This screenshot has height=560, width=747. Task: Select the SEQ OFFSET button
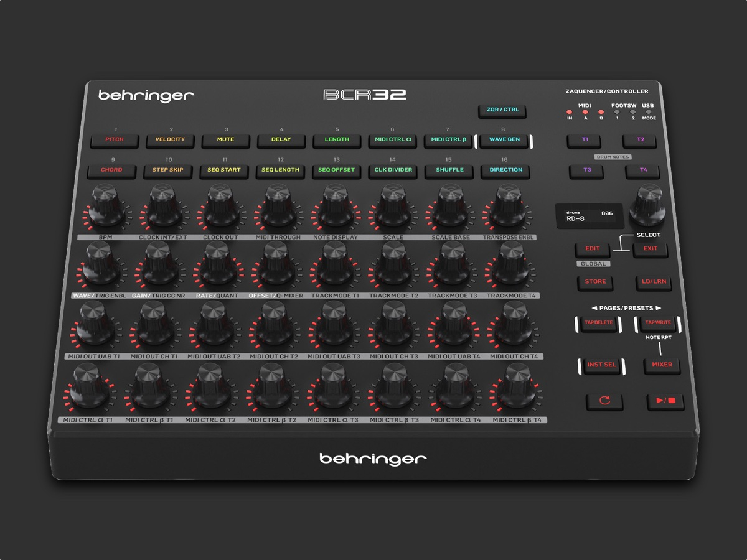[337, 170]
